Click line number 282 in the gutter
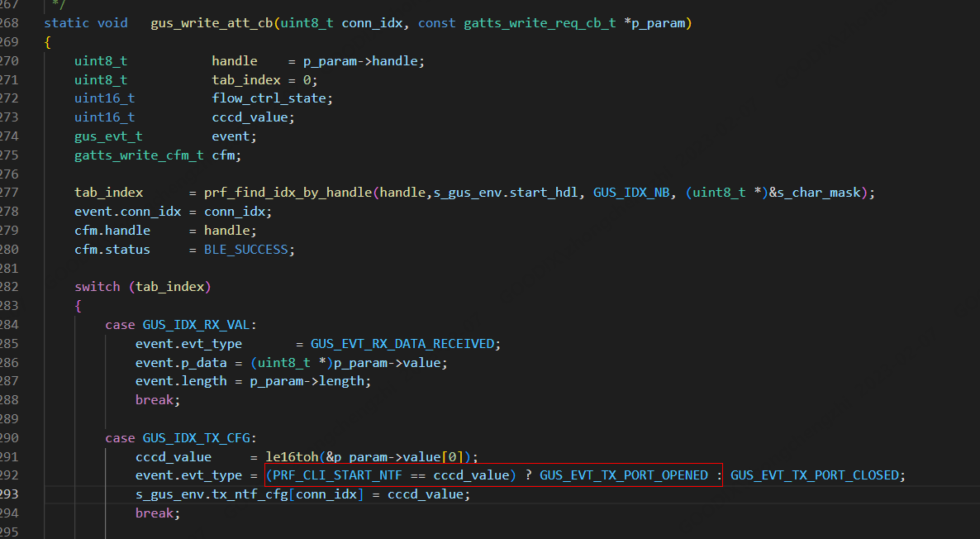The height and width of the screenshot is (539, 980). (x=10, y=287)
